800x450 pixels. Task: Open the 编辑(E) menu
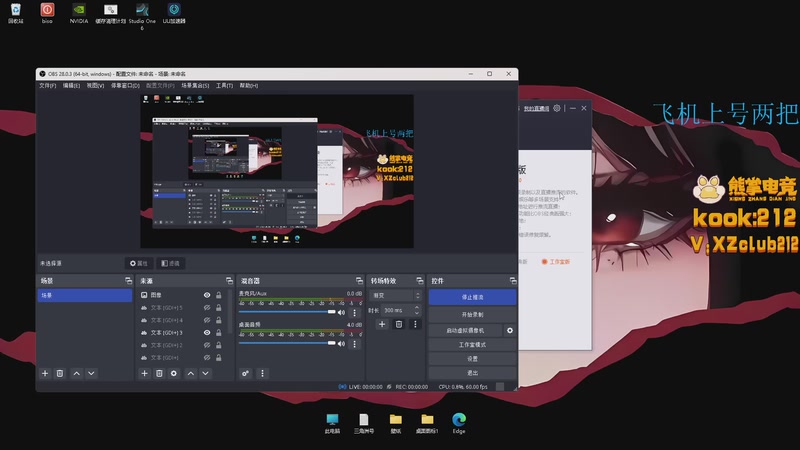click(71, 86)
